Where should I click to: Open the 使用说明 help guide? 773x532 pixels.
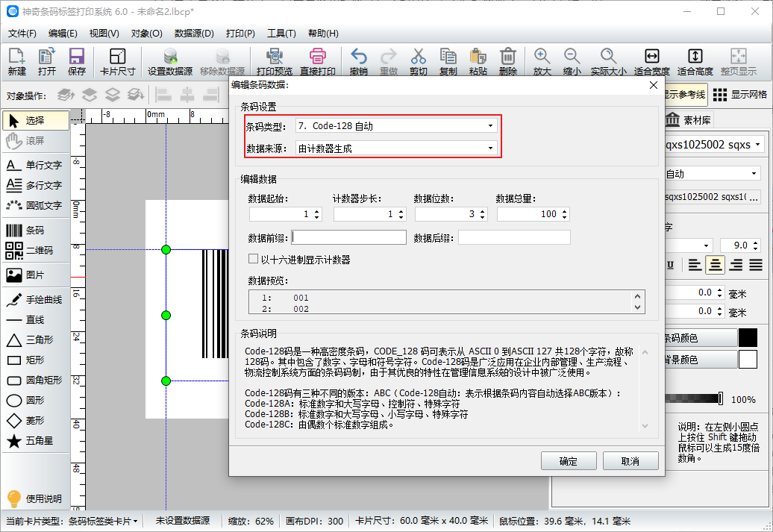pos(36,499)
